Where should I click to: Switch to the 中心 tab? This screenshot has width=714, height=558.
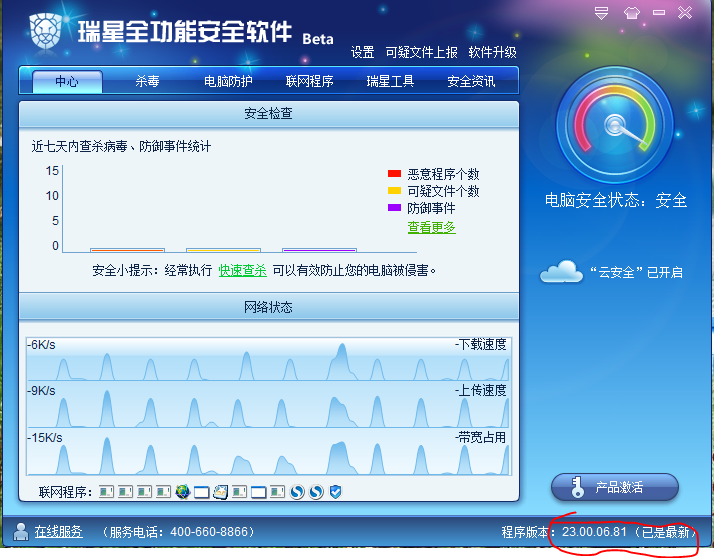[x=67, y=82]
